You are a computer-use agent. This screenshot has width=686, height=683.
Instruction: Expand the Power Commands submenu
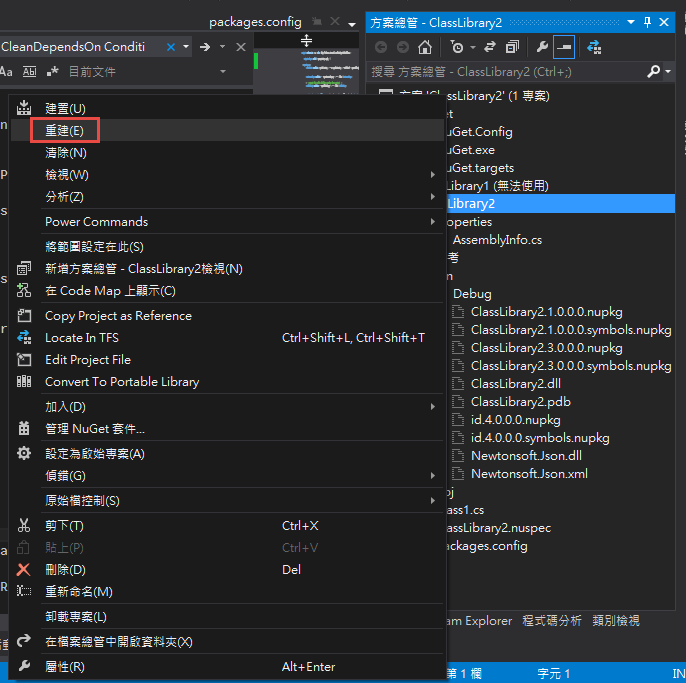[x=228, y=222]
